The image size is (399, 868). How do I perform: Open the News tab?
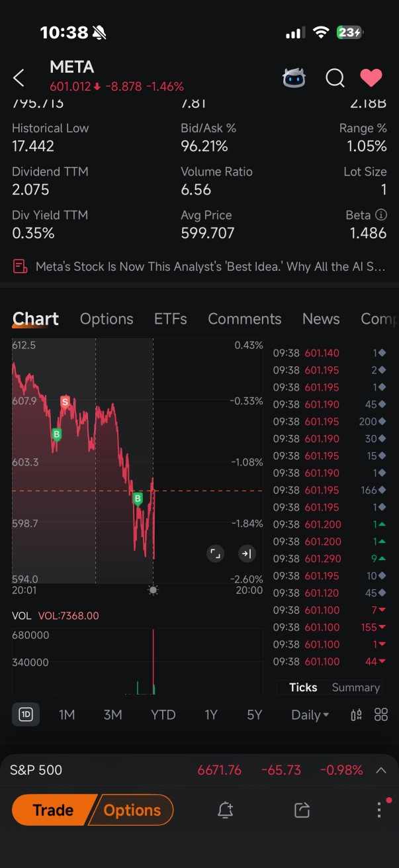(x=321, y=318)
